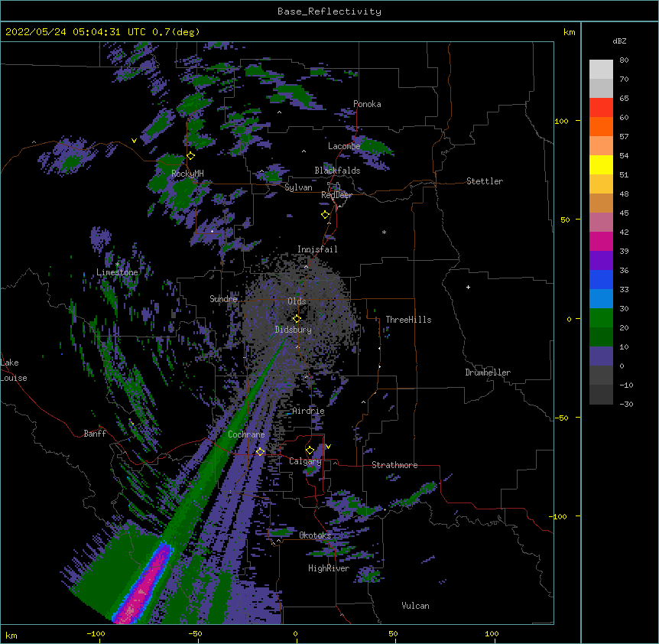Click the Sundre label
The height and width of the screenshot is (644, 659).
[x=223, y=299]
